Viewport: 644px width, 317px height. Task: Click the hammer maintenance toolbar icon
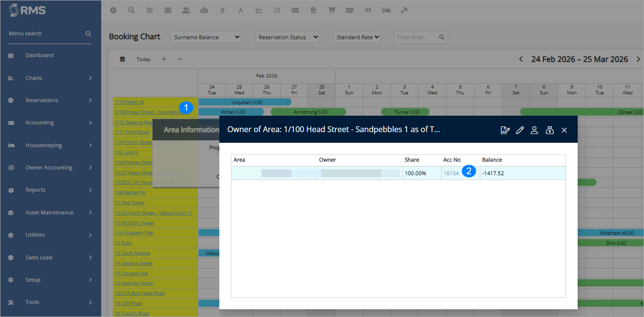(x=404, y=10)
